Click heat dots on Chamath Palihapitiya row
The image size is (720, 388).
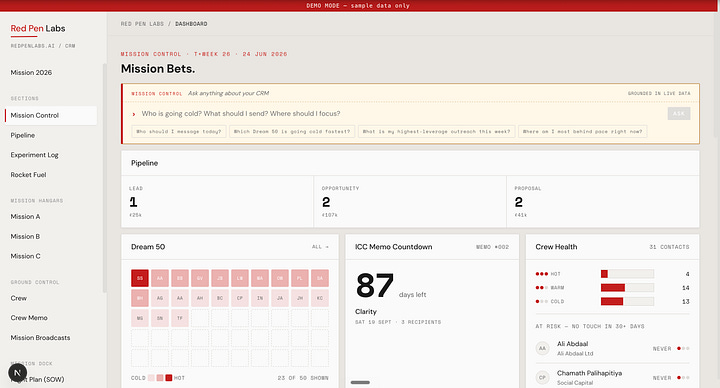click(683, 377)
